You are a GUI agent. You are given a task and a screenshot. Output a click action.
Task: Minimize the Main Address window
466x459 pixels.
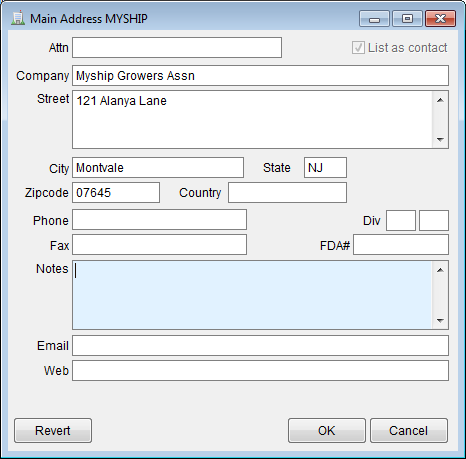pos(374,19)
